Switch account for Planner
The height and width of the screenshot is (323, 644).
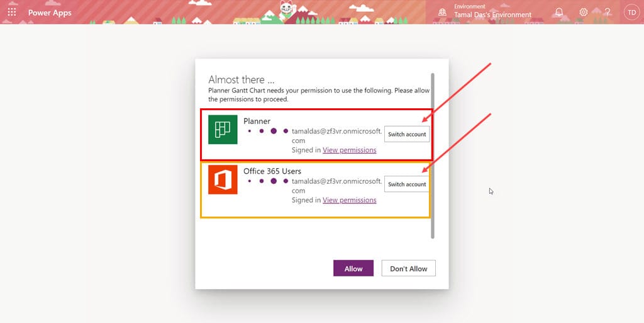point(407,134)
